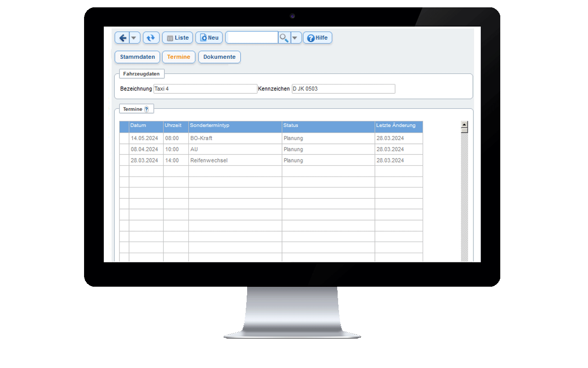Viewport: 588px width, 368px height.
Task: Expand the back button history dropdown
Action: (135, 38)
